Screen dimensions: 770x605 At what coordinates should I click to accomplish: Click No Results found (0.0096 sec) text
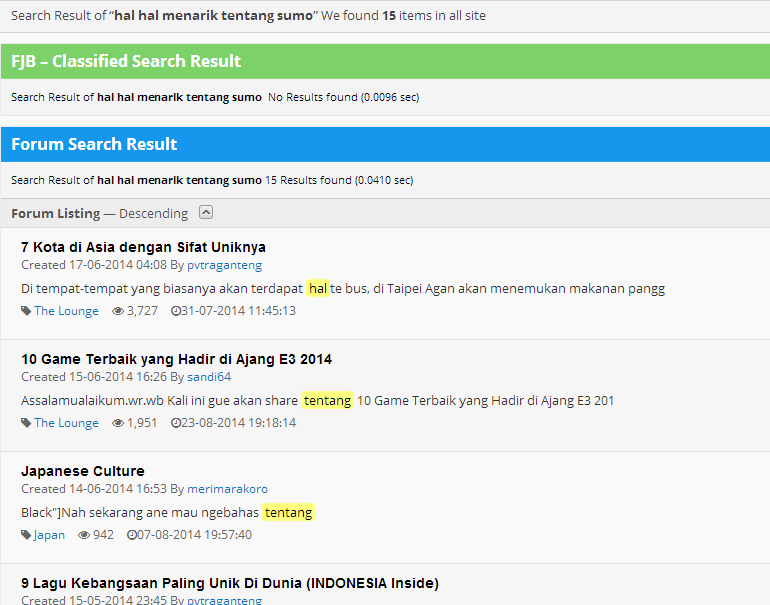point(344,97)
